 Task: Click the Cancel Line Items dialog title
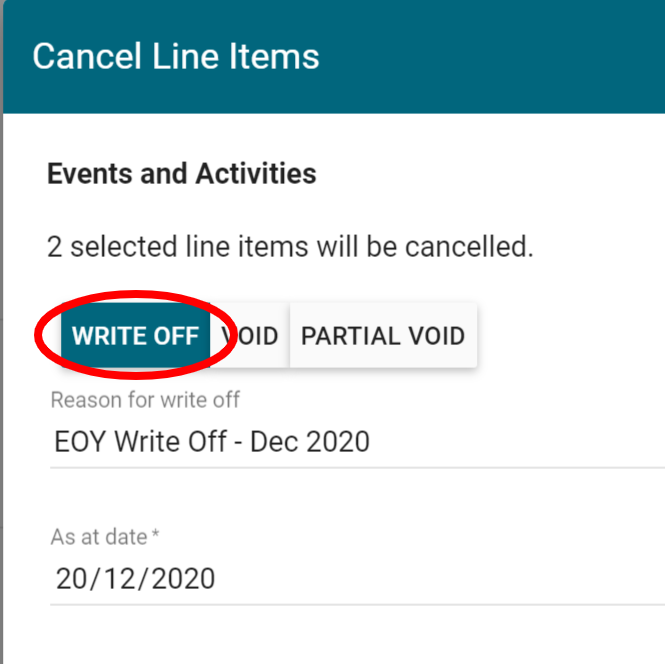click(176, 56)
